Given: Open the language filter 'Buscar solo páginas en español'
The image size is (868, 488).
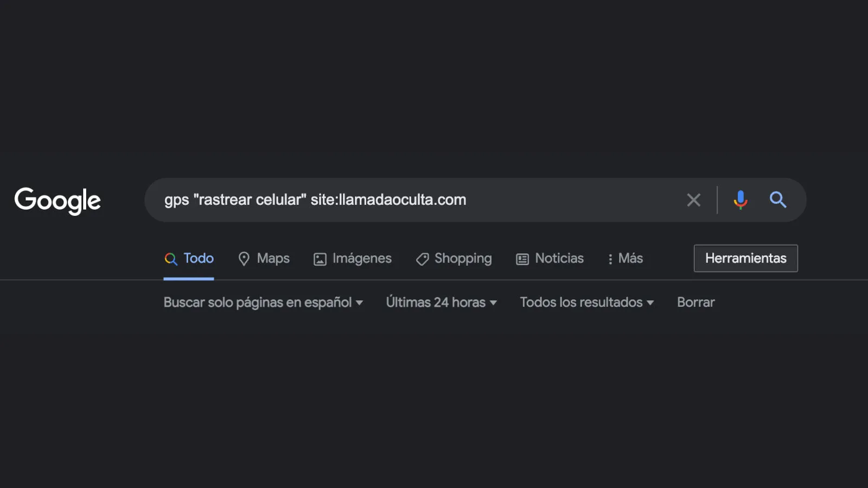Looking at the screenshot, I should 258,303.
